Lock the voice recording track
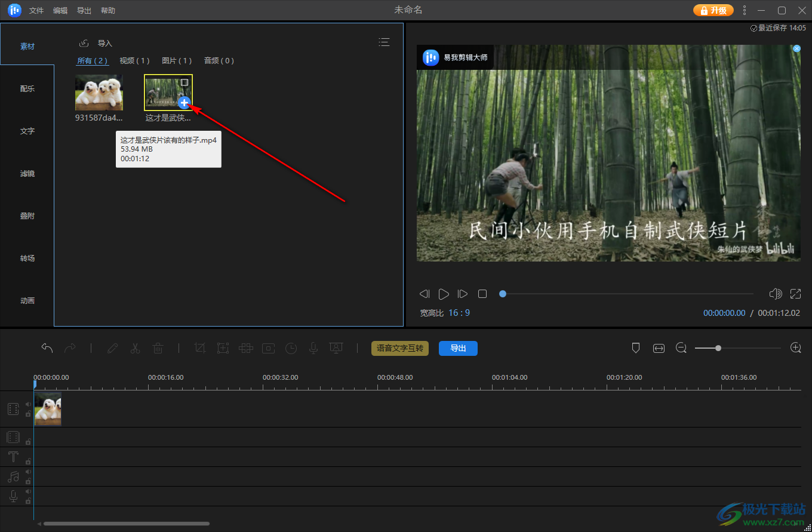 pos(28,501)
